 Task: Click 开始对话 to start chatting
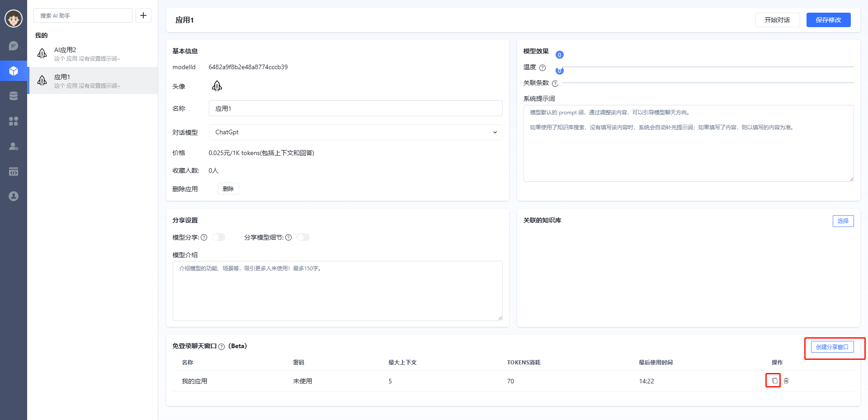pos(777,20)
